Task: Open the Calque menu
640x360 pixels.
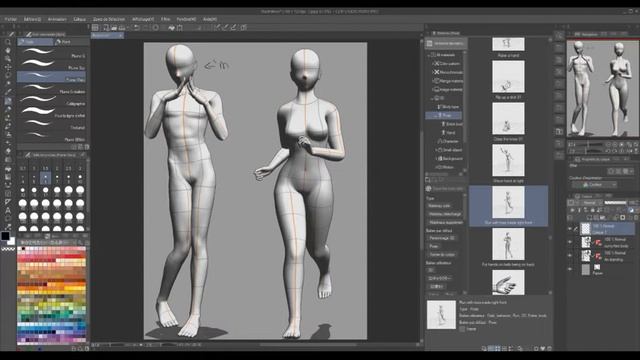Action: [x=80, y=19]
